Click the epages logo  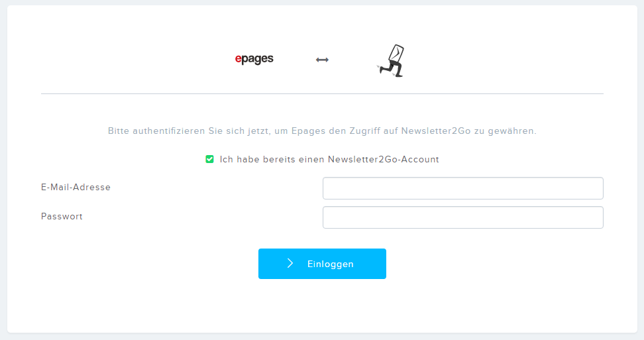coord(254,59)
